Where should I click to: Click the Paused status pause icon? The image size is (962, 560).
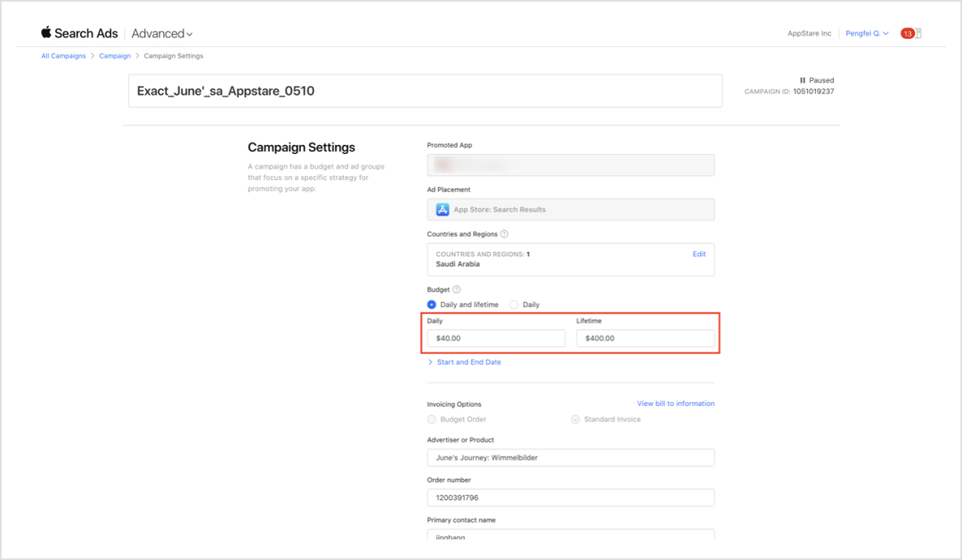coord(803,80)
